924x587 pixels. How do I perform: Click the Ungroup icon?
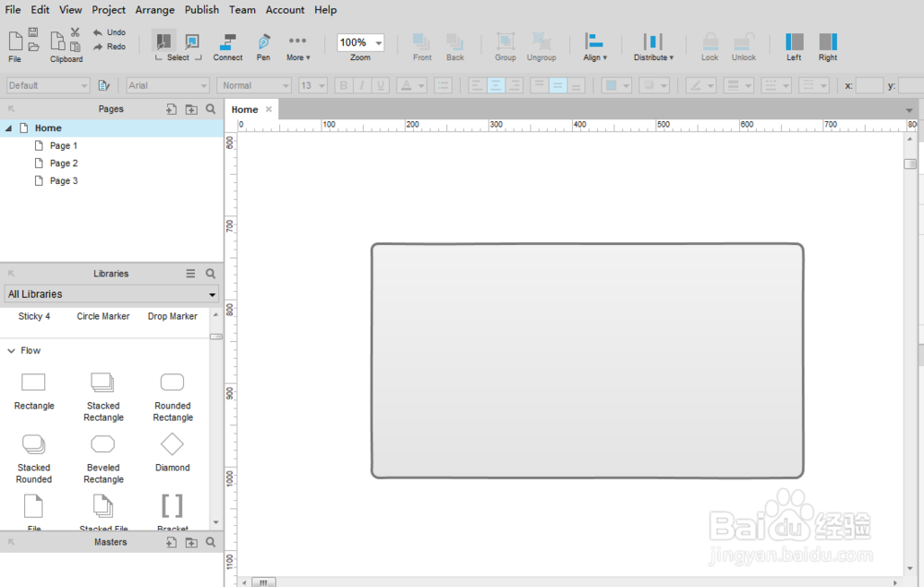coord(541,42)
